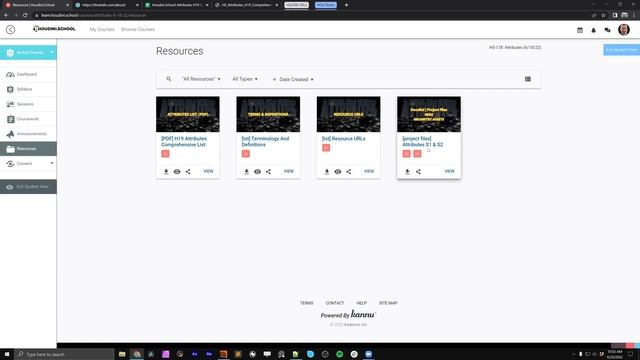
Task: Open the CONTACT footer link
Action: [x=335, y=303]
